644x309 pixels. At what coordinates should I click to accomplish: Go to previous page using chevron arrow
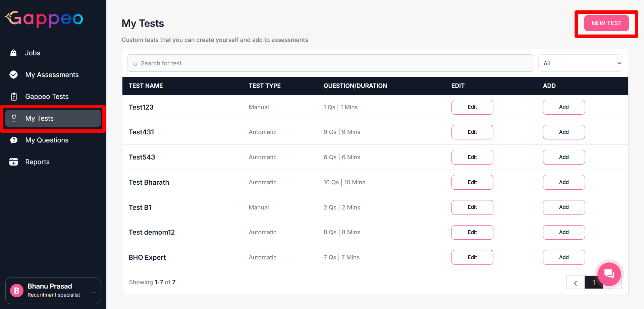(575, 283)
